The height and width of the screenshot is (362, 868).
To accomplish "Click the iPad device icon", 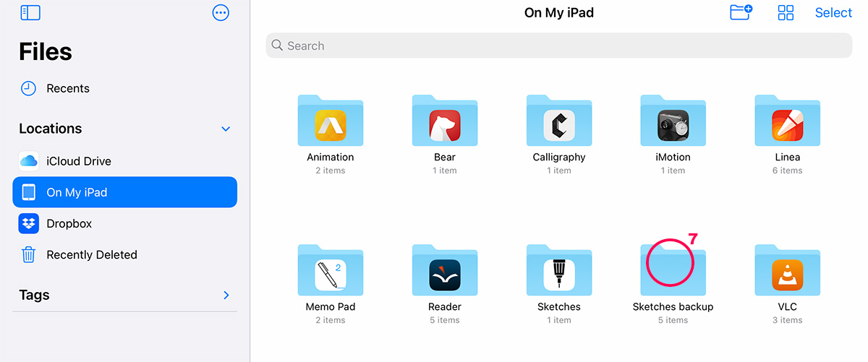I will click(28, 192).
